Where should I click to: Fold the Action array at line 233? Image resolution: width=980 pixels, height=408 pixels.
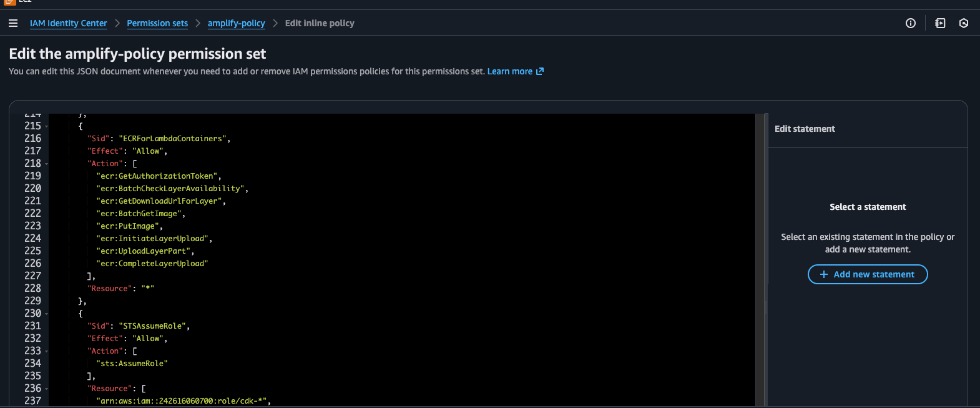pyautogui.click(x=47, y=351)
